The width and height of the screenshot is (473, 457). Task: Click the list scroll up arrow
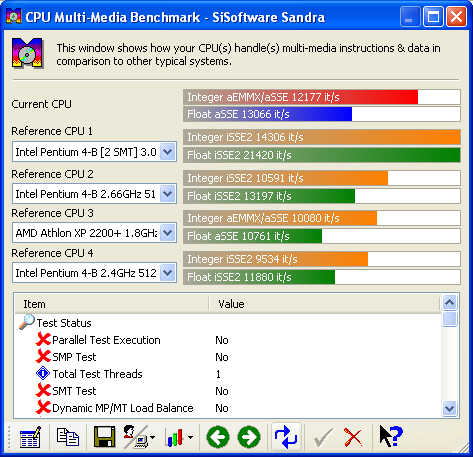tap(450, 303)
